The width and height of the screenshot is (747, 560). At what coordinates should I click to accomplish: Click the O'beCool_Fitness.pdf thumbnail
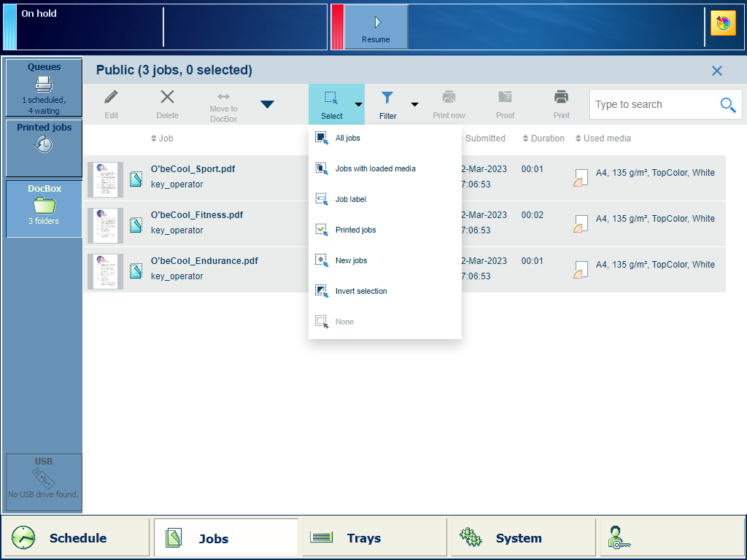coord(105,226)
